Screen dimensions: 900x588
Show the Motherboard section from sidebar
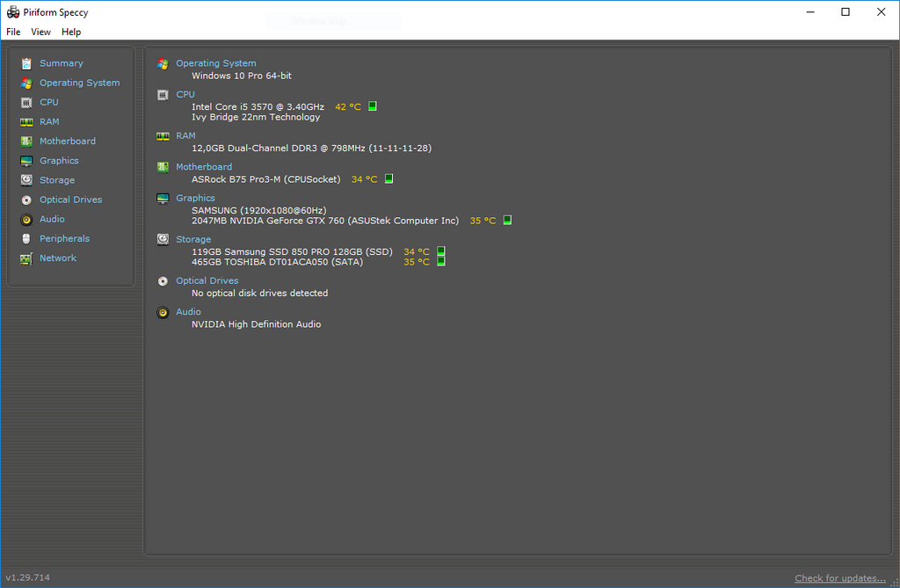tap(68, 142)
